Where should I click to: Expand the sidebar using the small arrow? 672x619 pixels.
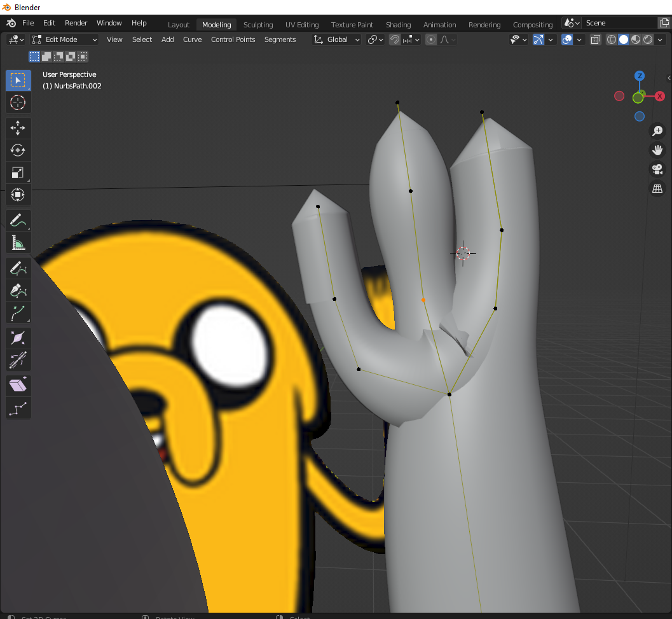pos(669,78)
